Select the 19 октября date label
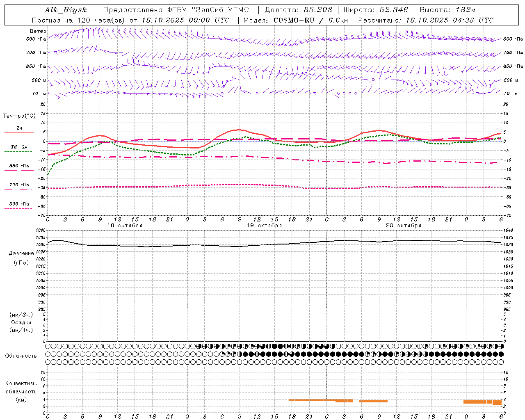Screen dimensions: 525x420 (264, 226)
